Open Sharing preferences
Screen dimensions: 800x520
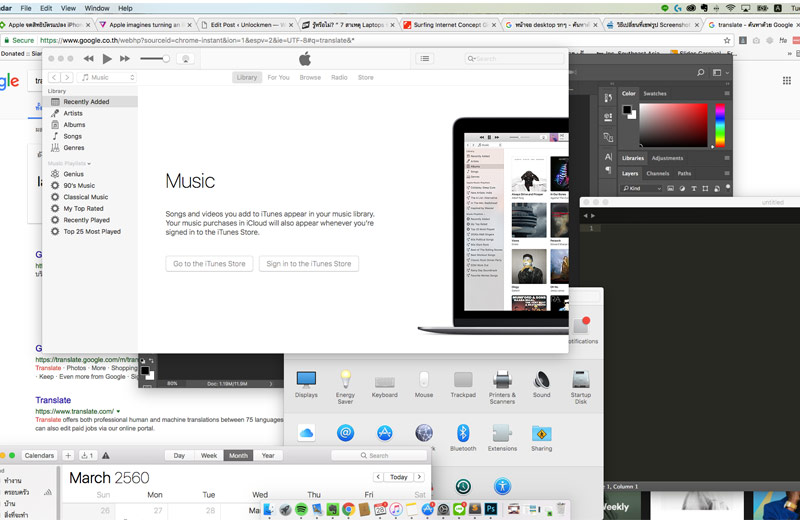541,437
